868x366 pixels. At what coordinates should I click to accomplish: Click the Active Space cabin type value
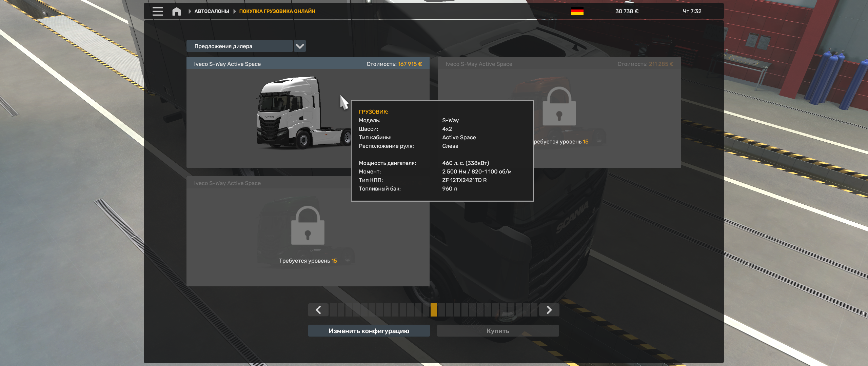click(459, 137)
